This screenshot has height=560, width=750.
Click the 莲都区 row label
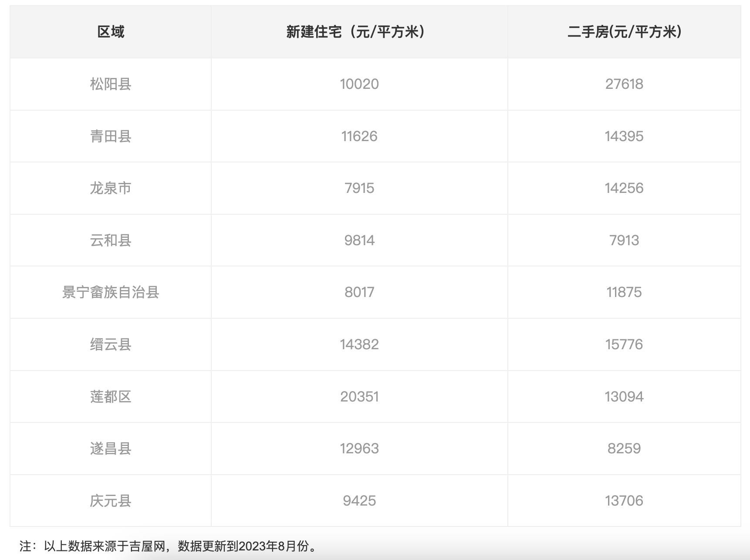(111, 397)
